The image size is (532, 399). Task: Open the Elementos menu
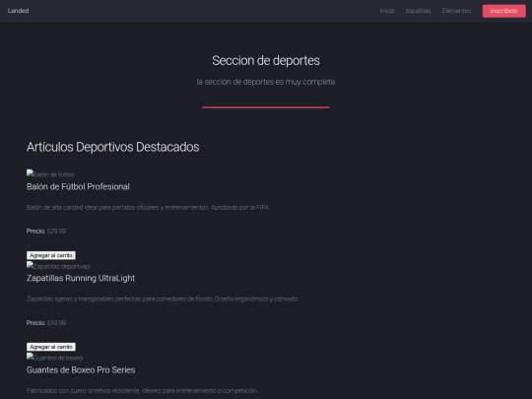(x=456, y=11)
